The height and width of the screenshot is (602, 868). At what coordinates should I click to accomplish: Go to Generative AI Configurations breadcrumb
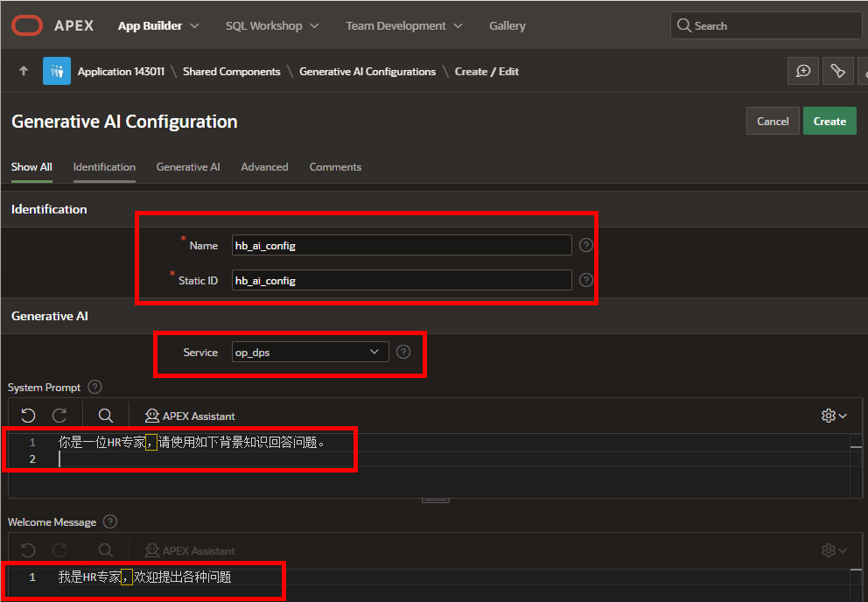[367, 72]
